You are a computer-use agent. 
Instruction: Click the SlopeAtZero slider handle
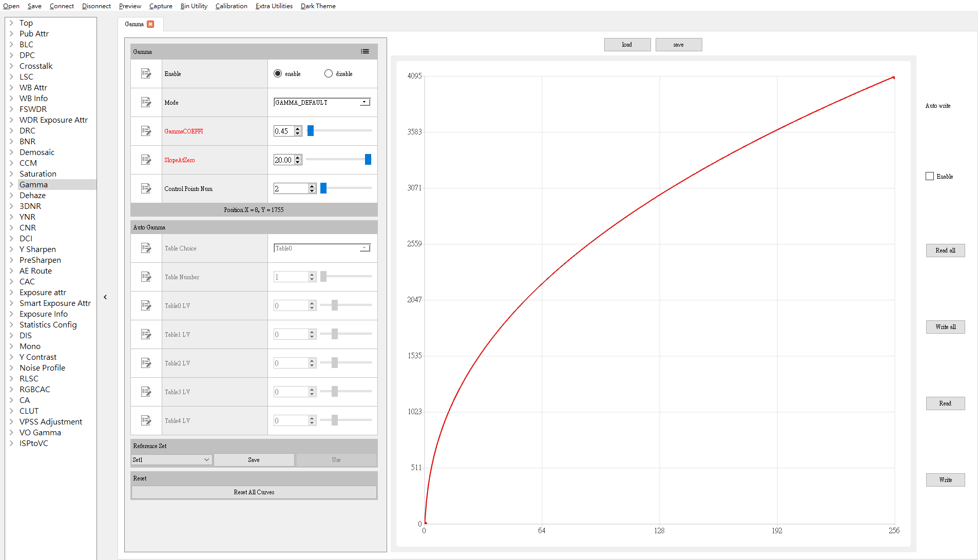click(x=368, y=160)
